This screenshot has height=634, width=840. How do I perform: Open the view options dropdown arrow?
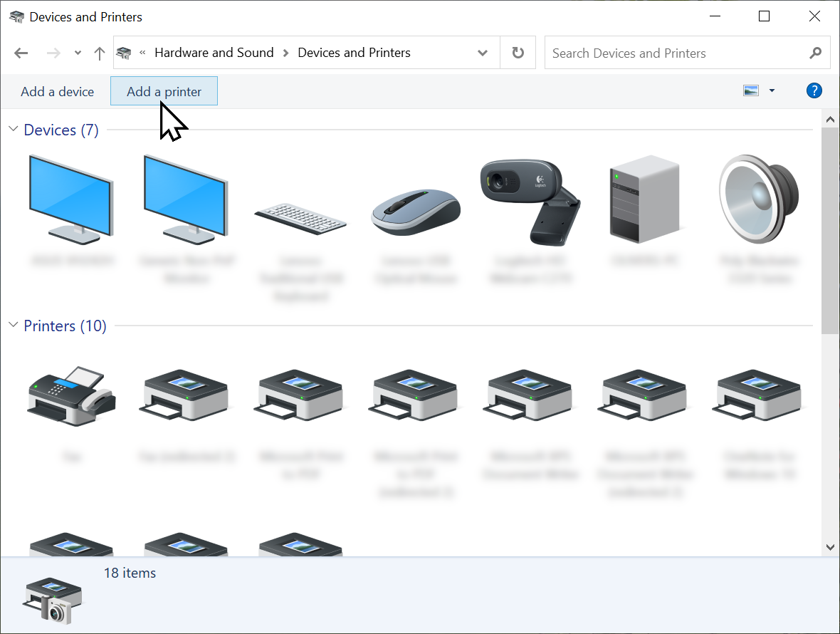tap(772, 91)
